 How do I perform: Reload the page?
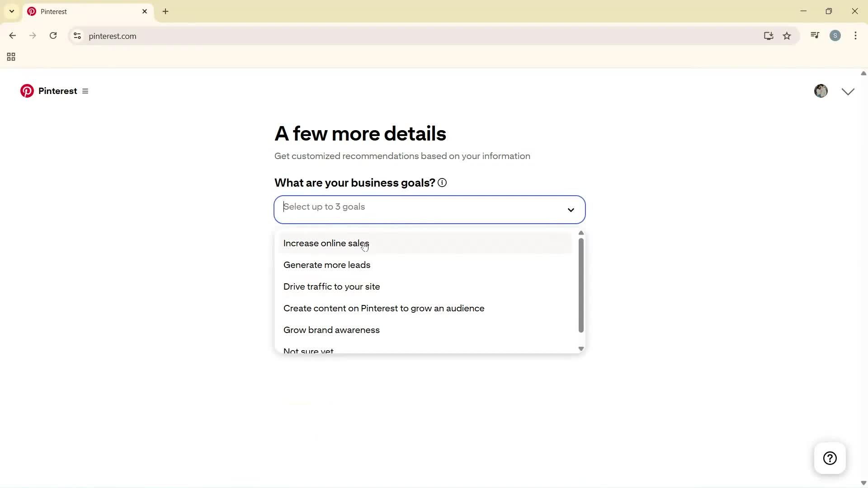tap(53, 36)
